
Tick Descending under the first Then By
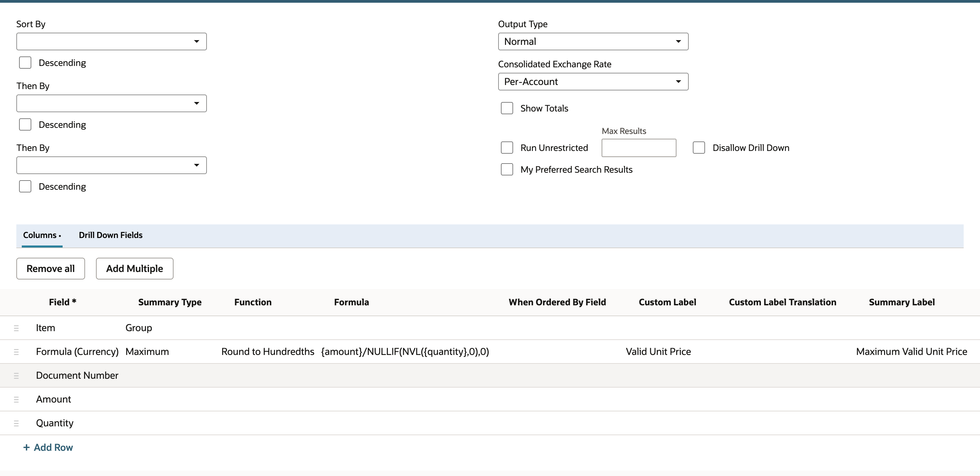tap(25, 125)
